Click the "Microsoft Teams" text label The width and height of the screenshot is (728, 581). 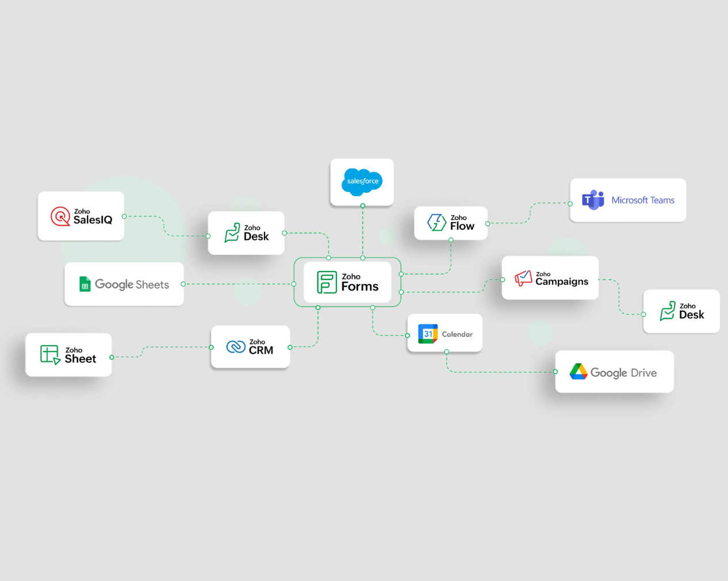[643, 200]
